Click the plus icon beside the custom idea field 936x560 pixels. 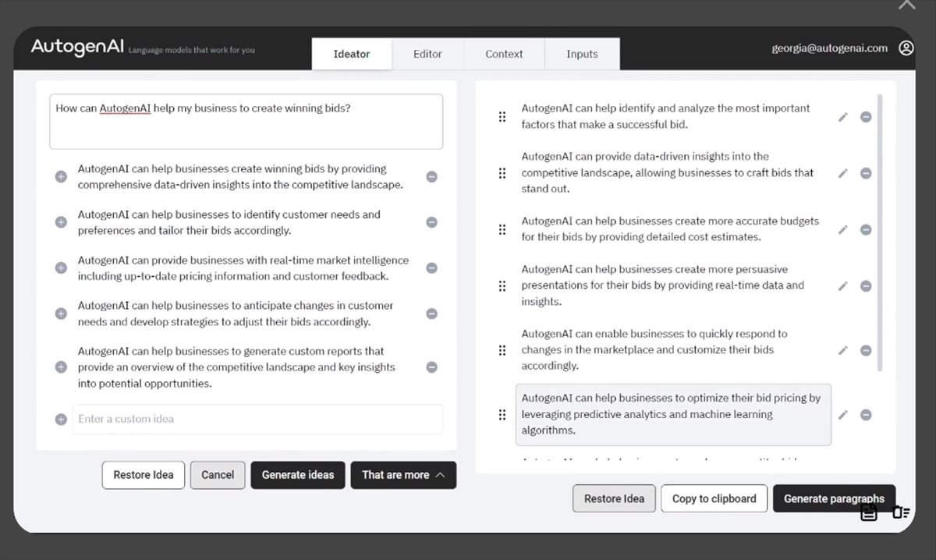point(61,420)
